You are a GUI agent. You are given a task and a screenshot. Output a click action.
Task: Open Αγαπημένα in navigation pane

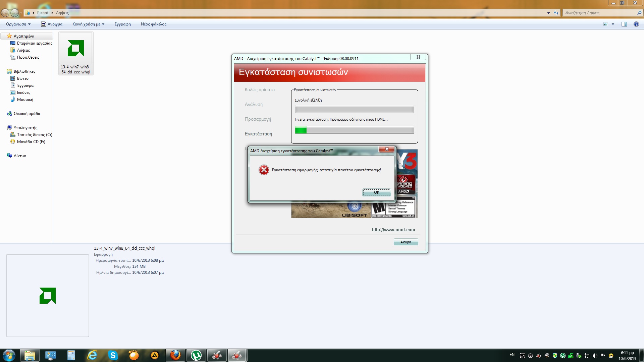click(x=24, y=36)
